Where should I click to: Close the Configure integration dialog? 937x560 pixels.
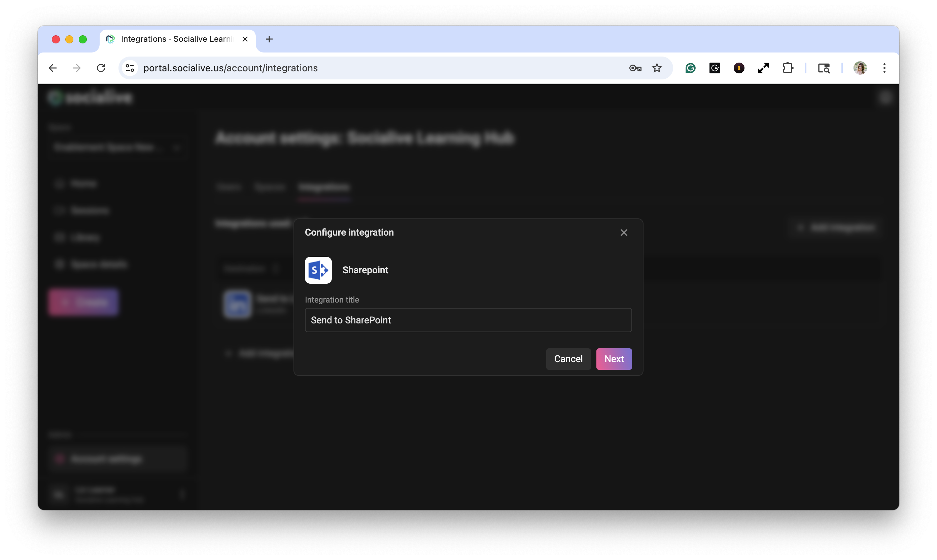tap(624, 233)
